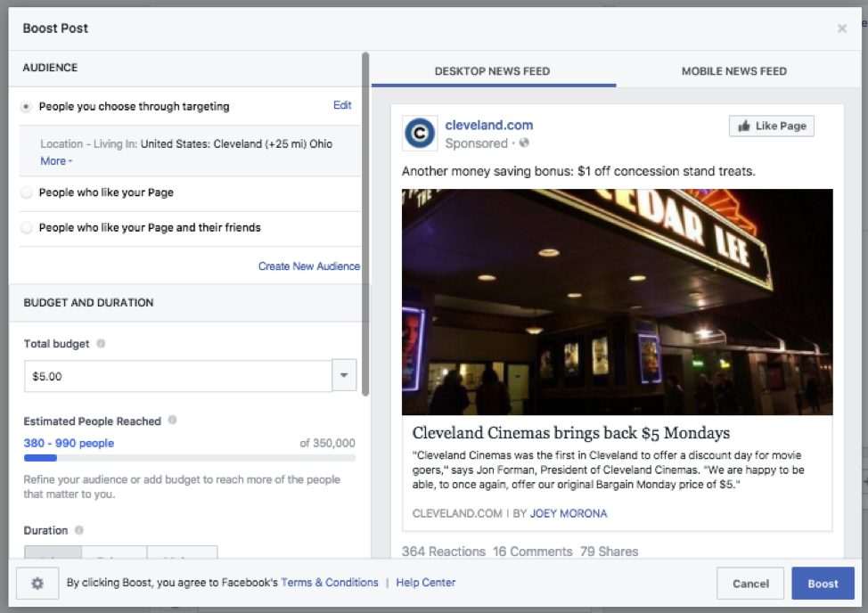Click the AUDIENCE section header
The image size is (868, 613).
click(50, 68)
